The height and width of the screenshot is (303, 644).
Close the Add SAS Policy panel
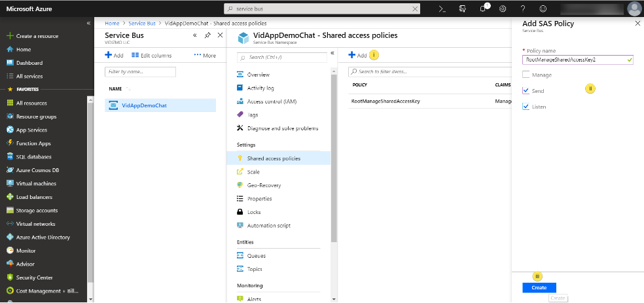coord(637,23)
